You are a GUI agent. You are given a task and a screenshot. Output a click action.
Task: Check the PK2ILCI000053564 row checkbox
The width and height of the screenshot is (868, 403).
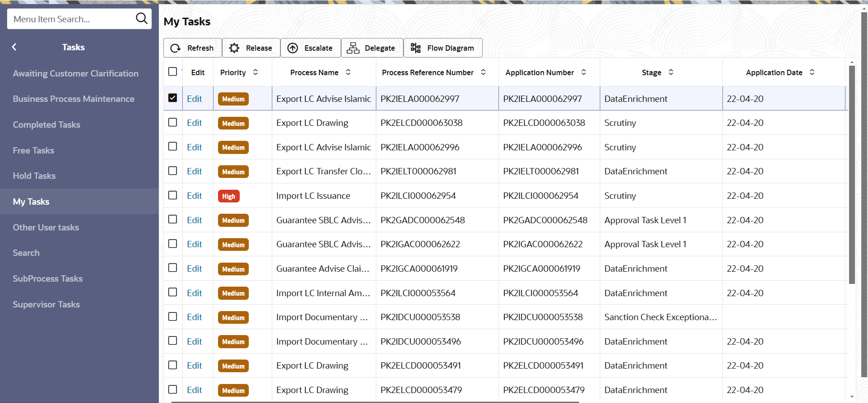[x=172, y=292]
